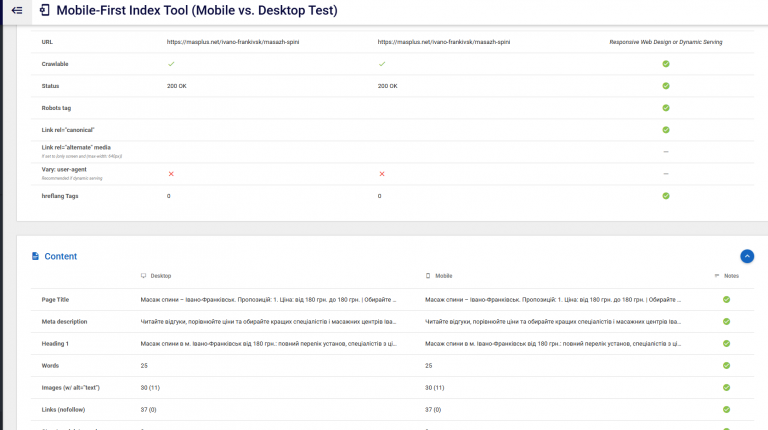This screenshot has height=430, width=768.
Task: Collapse the Content section chevron button
Action: click(x=747, y=256)
